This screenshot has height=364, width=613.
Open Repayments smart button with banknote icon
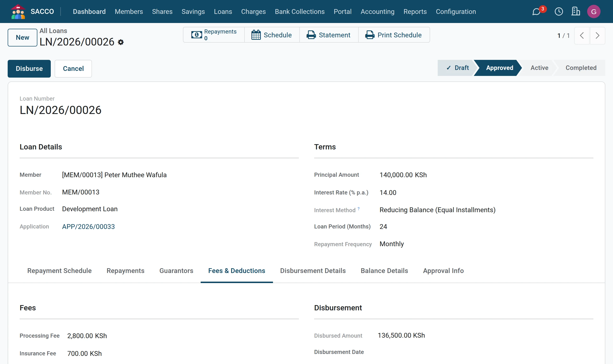click(214, 35)
